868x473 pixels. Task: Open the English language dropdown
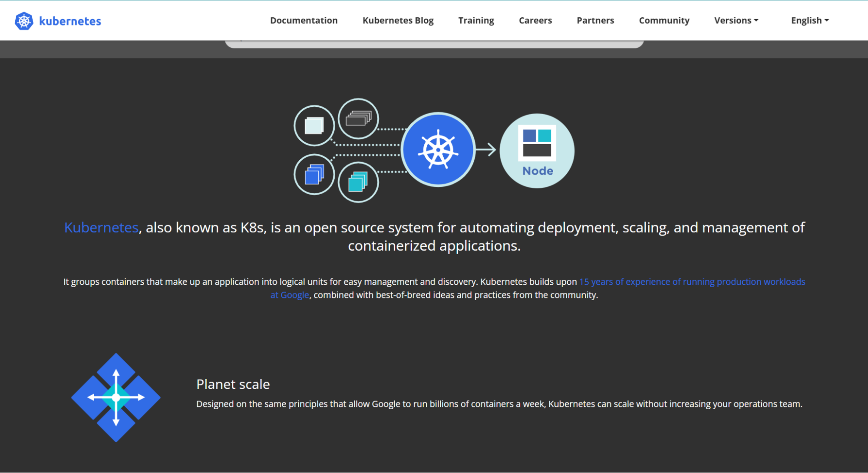(x=810, y=20)
